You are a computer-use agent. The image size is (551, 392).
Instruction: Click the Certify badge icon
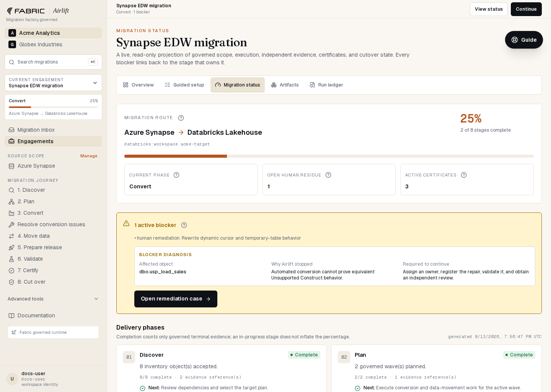click(x=11, y=270)
